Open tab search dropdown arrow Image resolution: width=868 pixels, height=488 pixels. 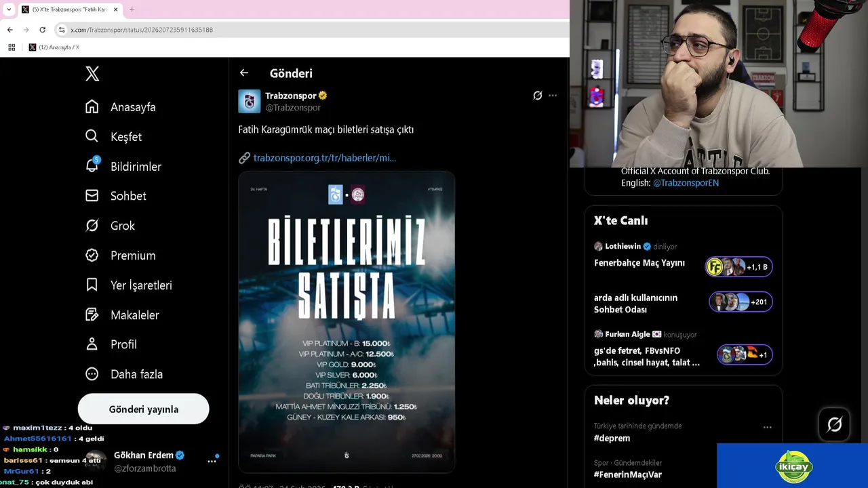(x=8, y=9)
